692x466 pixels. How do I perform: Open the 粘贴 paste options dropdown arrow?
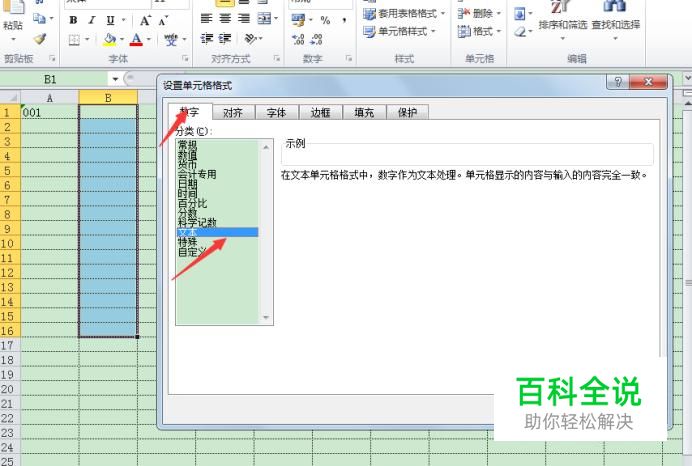(13, 40)
